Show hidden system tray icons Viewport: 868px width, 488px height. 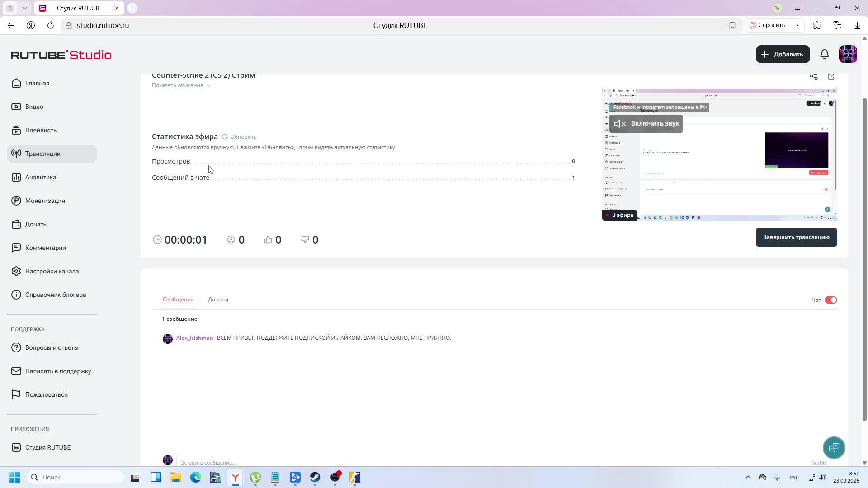click(748, 477)
